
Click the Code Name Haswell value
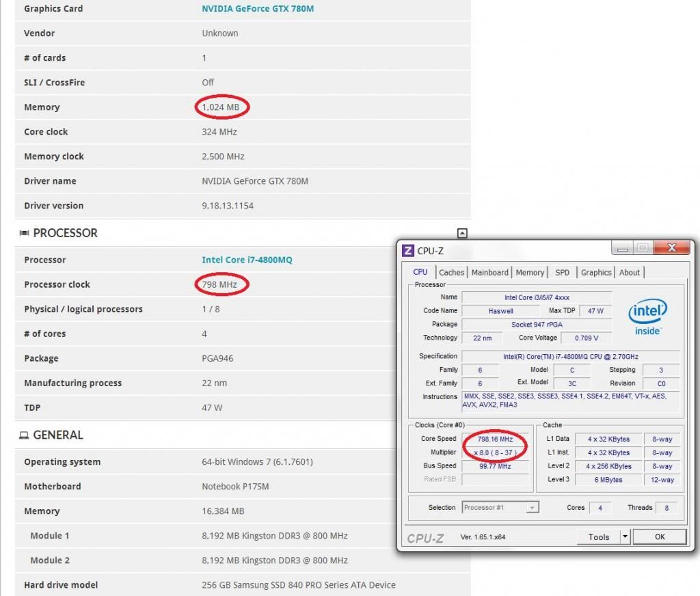point(500,311)
